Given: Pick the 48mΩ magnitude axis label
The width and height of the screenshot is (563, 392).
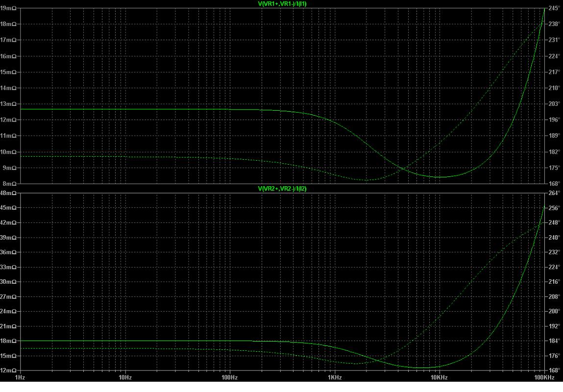Looking at the screenshot, I should [8, 193].
